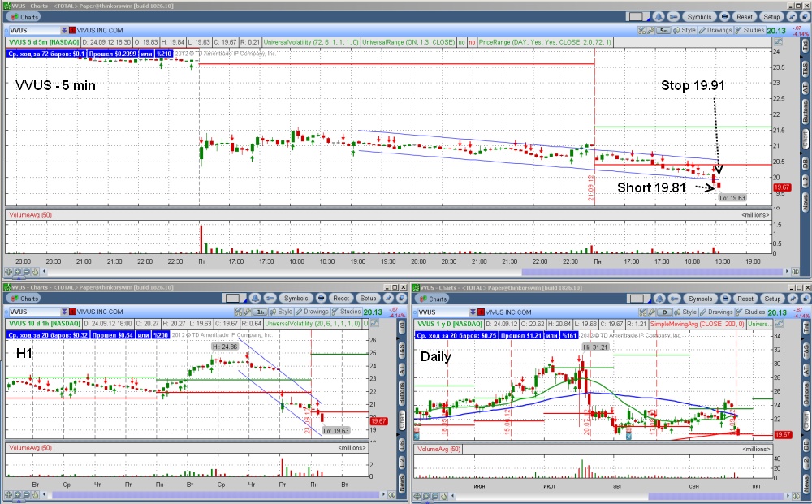Image resolution: width=812 pixels, height=504 pixels.
Task: Toggle L2 side panel in top 5m chart
Action: pyautogui.click(x=806, y=182)
